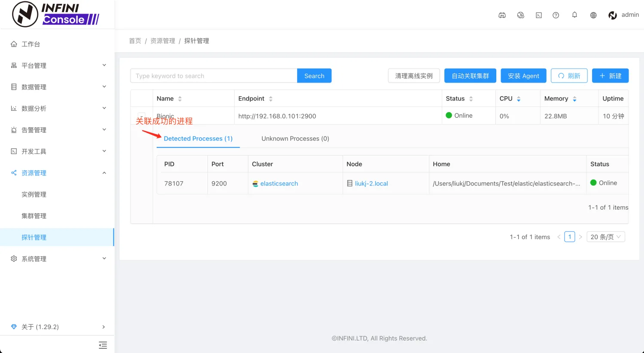644x353 pixels.
Task: Click the notification bell icon
Action: pos(574,15)
